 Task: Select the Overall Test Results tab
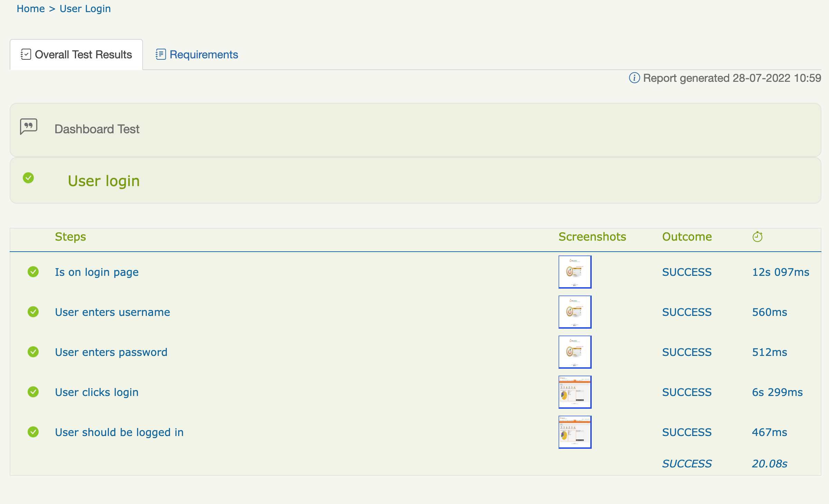click(x=76, y=55)
